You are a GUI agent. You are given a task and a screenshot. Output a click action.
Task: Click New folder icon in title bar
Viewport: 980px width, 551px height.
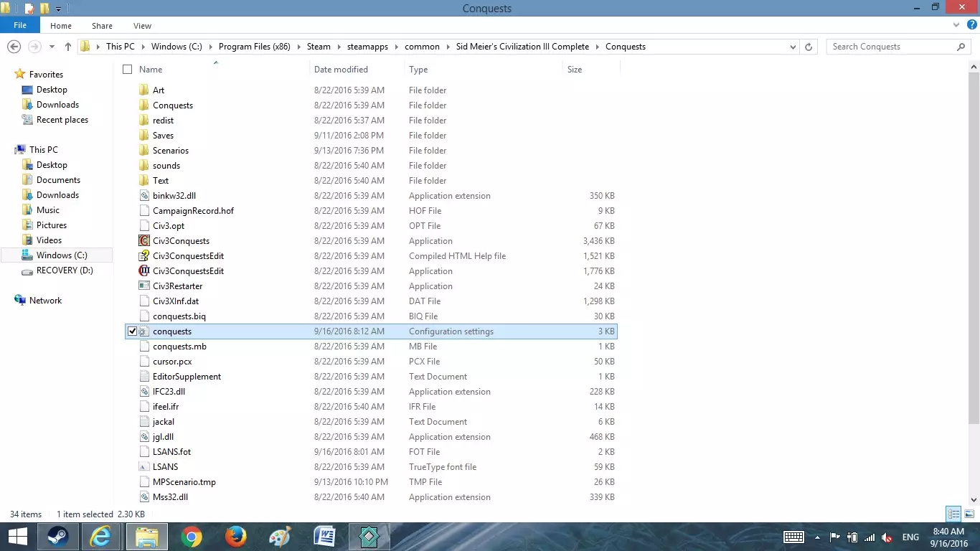pyautogui.click(x=44, y=9)
